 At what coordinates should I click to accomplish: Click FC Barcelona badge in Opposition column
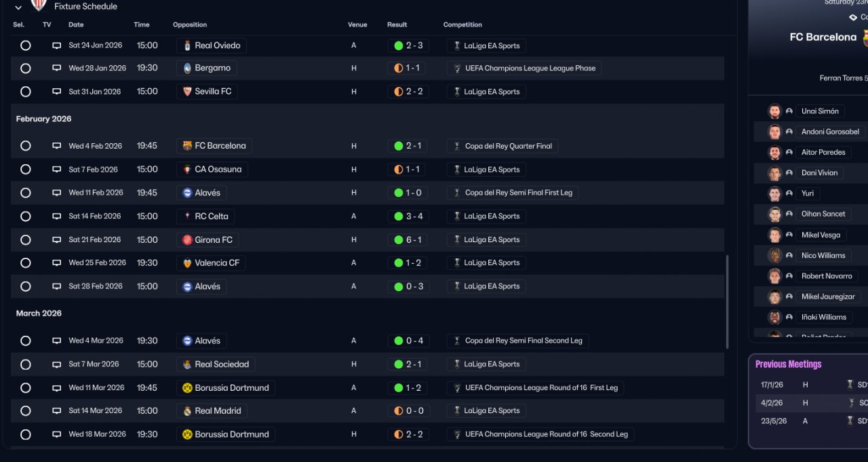[x=187, y=146]
